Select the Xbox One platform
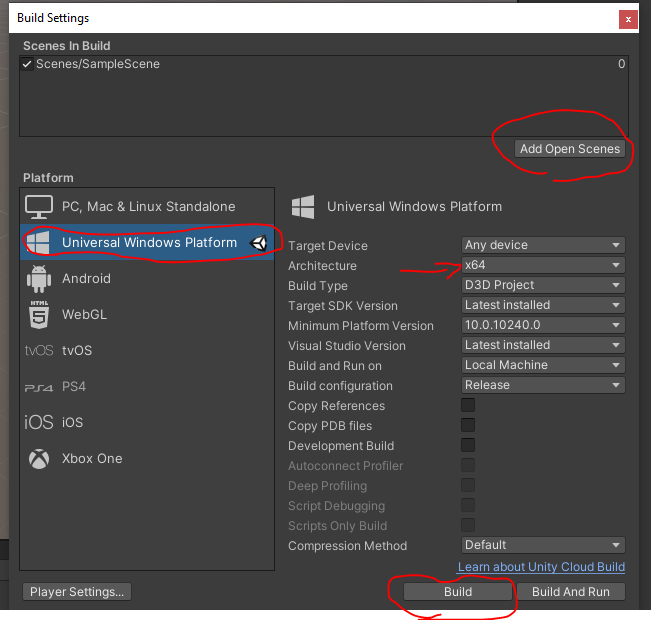The width and height of the screenshot is (651, 620). click(x=147, y=458)
